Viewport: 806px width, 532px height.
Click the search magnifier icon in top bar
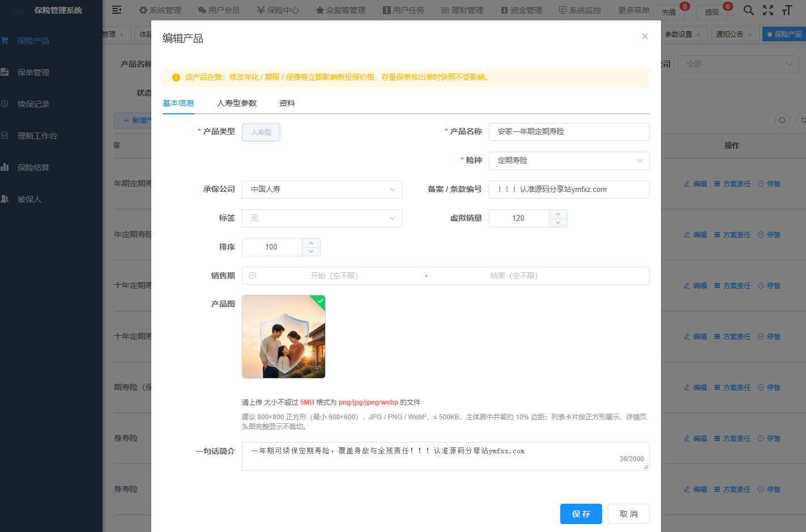(748, 10)
